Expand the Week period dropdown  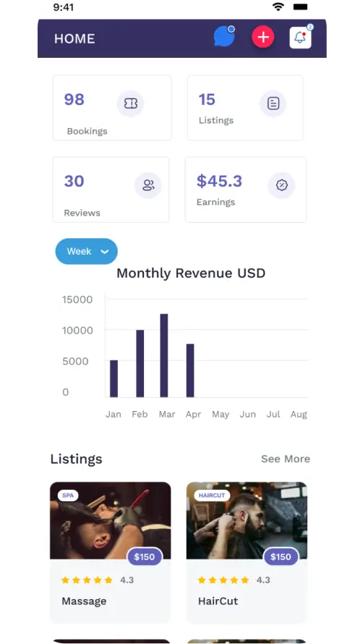point(87,251)
